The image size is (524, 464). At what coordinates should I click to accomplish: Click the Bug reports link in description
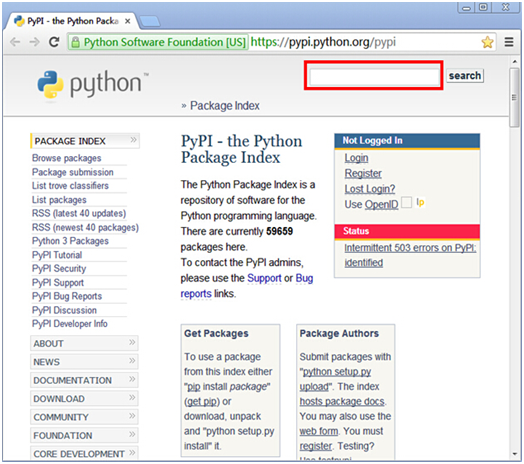tap(246, 286)
